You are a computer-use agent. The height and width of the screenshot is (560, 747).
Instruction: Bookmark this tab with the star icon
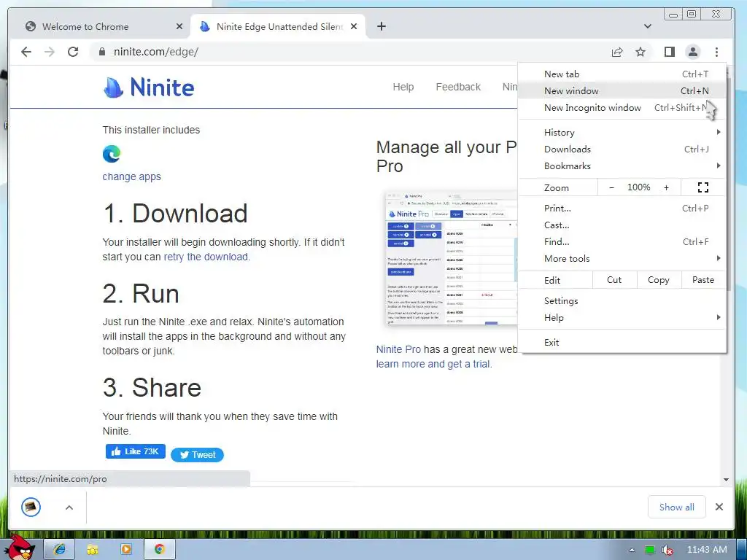[x=640, y=52]
